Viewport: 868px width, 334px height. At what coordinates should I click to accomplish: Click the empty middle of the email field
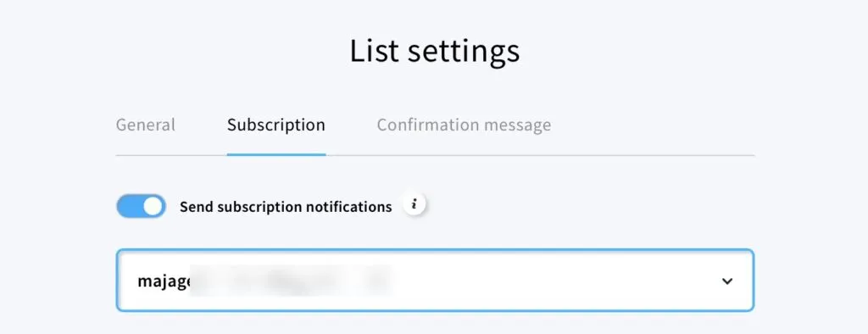[x=554, y=281]
